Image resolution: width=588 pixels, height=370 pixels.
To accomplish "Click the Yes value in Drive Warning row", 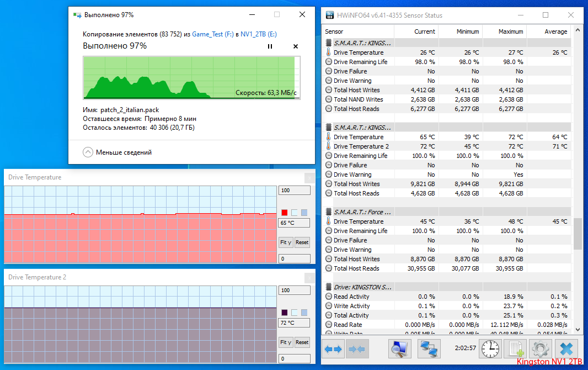I will (x=518, y=175).
